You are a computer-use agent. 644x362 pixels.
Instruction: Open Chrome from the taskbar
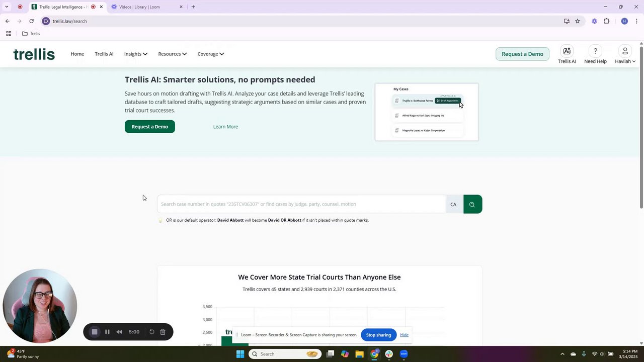(374, 354)
